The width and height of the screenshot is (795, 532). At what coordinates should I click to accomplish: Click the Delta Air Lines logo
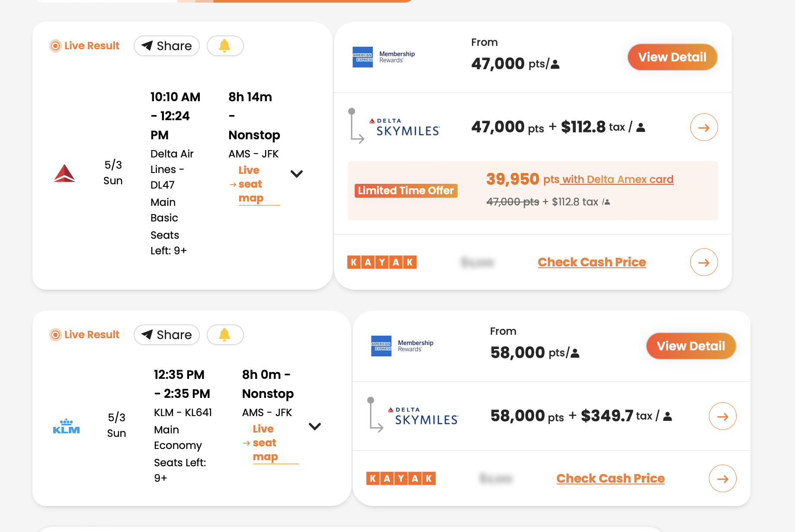(x=64, y=173)
